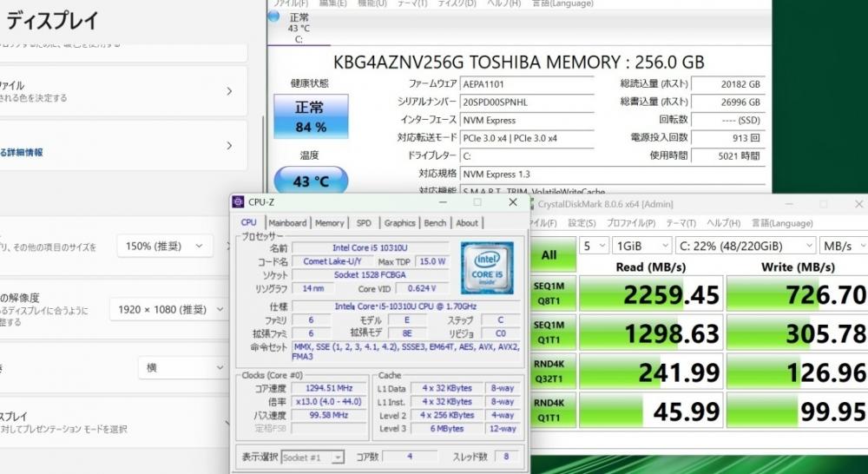868x474 pixels.
Task: Click the total host reads value 20182 GB
Action: point(728,84)
